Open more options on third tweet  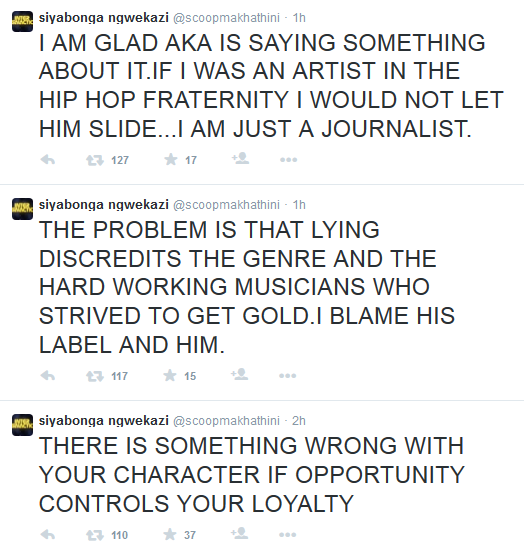click(x=288, y=535)
